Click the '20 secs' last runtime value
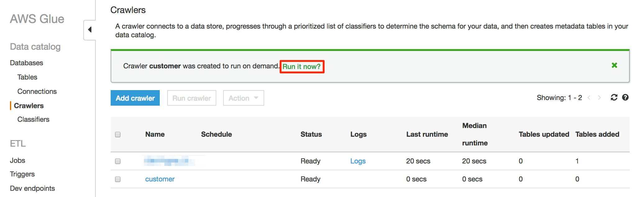644x197 pixels. pos(418,161)
